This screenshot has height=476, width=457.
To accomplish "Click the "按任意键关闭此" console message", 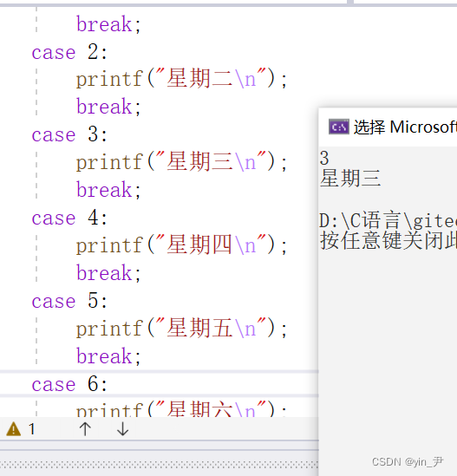I will click(388, 241).
